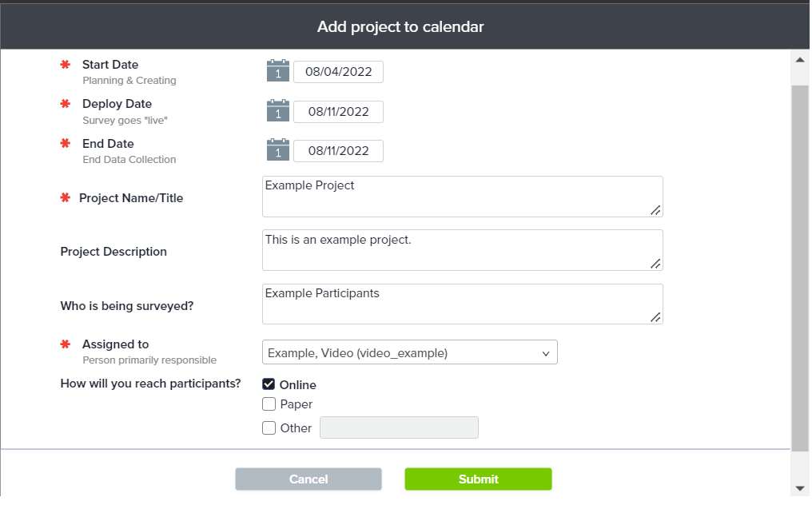Click the resize handle of Project Name box
The image size is (812, 513).
(655, 210)
